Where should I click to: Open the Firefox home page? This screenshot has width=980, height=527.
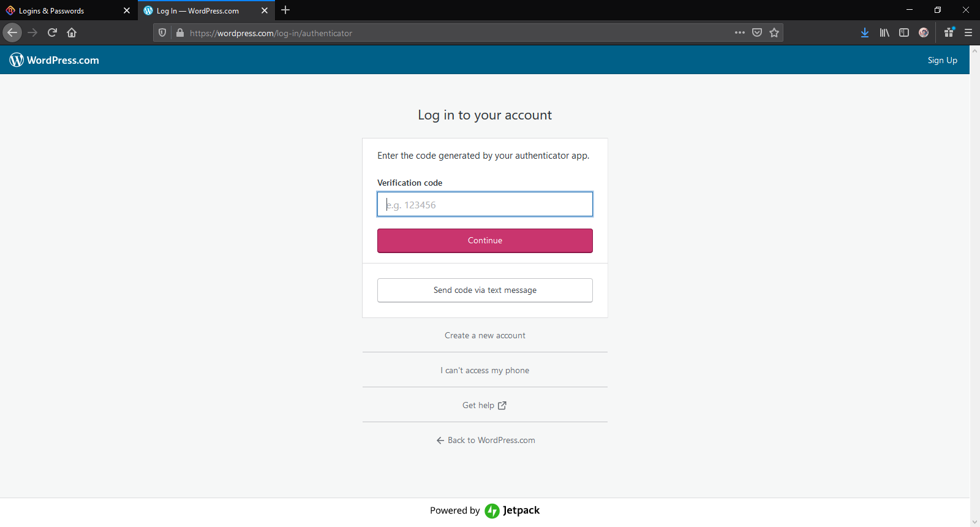coord(72,32)
